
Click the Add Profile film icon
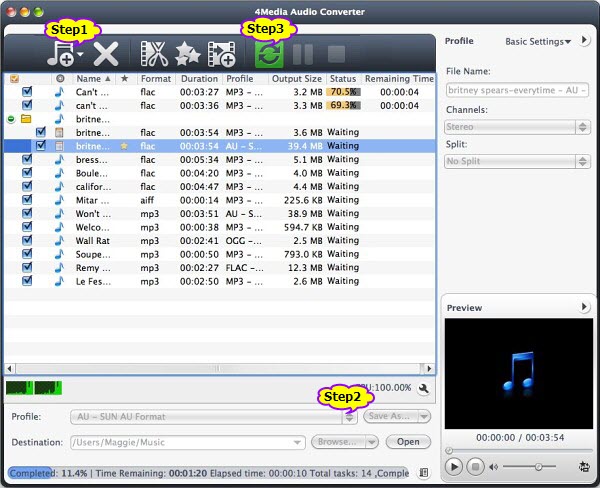point(221,54)
